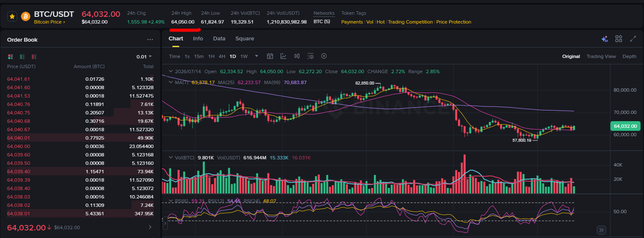
Task: Expand the chart to fullscreen
Action: click(633, 39)
